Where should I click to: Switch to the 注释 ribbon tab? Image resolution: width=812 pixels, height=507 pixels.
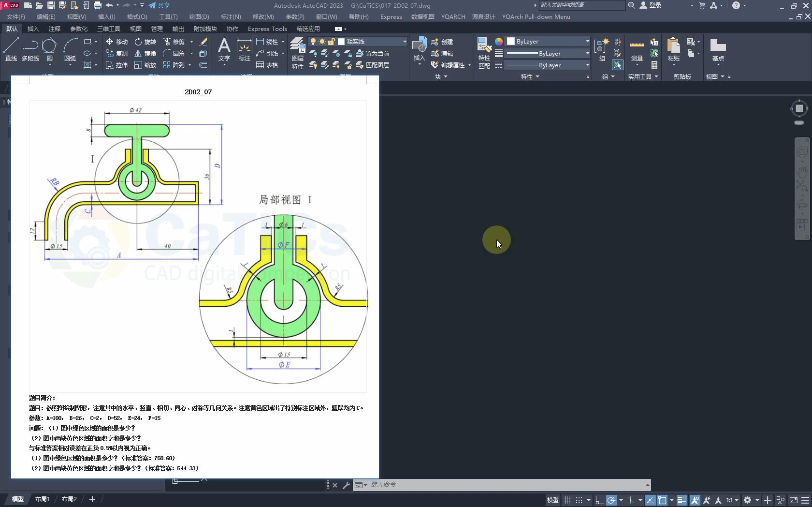click(x=55, y=29)
